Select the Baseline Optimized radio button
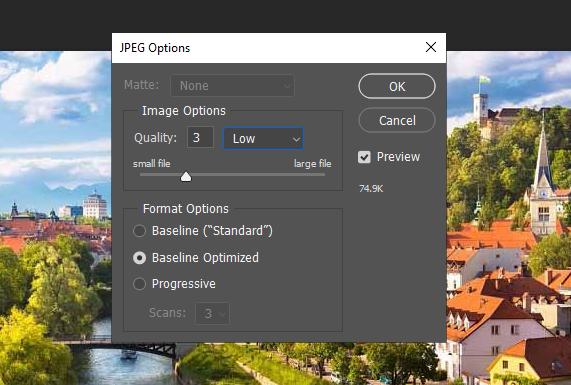Viewport: 571px width, 385px height. pyautogui.click(x=139, y=258)
